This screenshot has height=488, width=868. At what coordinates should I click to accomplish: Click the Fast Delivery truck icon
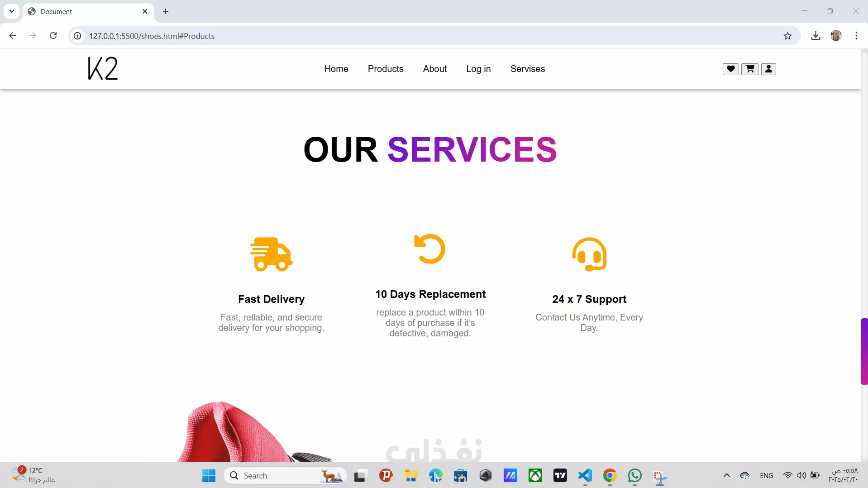271,254
